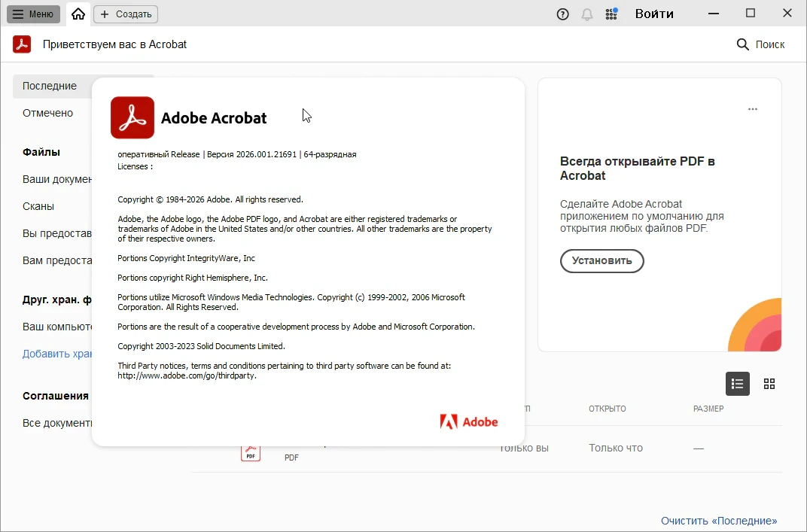Click Добавить хранилище link
The width and height of the screenshot is (807, 532).
point(57,354)
